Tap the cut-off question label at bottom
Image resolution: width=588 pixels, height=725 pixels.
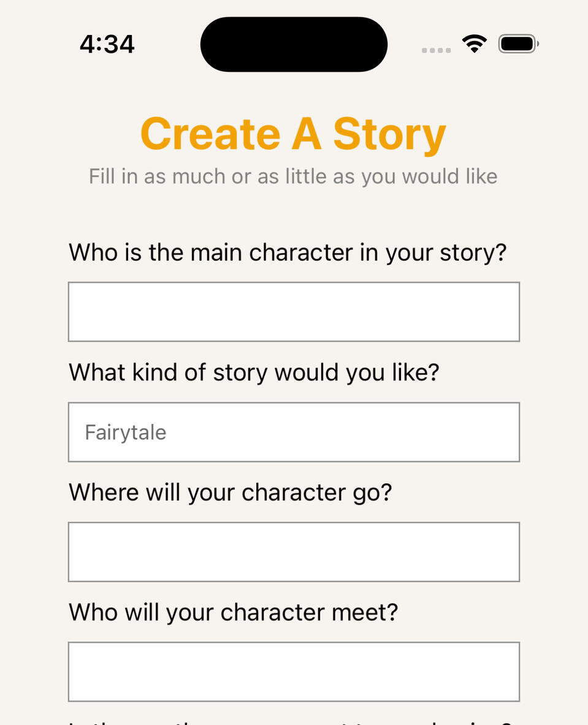pos(288,721)
